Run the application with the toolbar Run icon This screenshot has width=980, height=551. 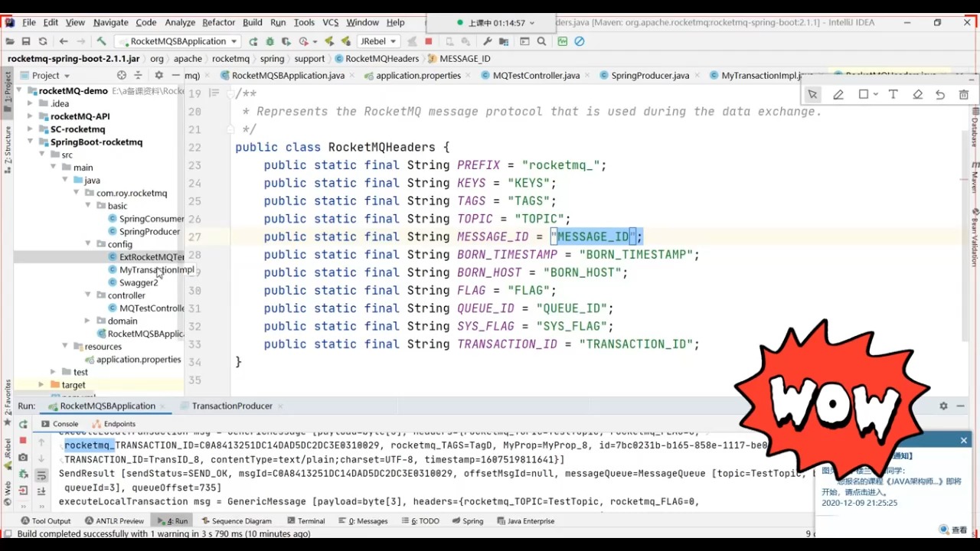(253, 41)
